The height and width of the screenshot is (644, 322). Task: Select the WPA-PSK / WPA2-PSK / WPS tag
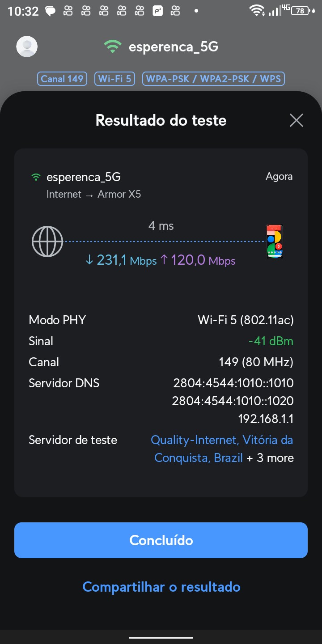(213, 79)
